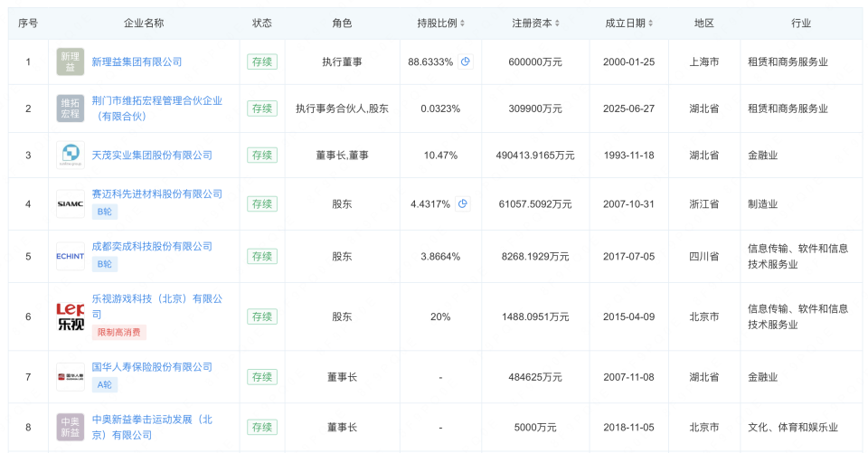Select the 0.0323% shareholding cell
The width and height of the screenshot is (868, 453).
[x=440, y=109]
